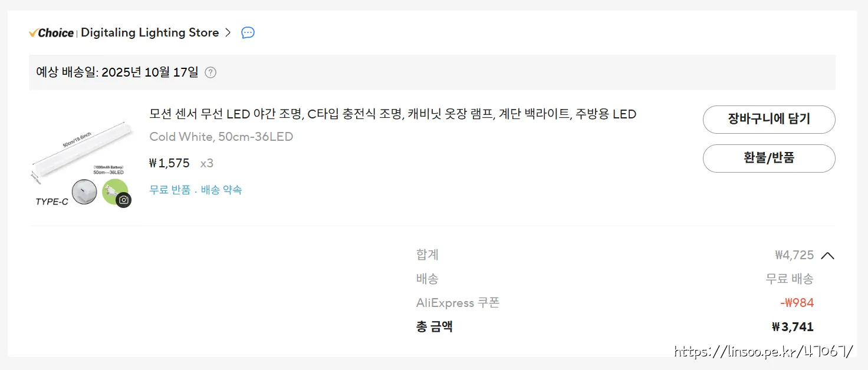Click the camera icon on product thumbnail

tap(123, 200)
